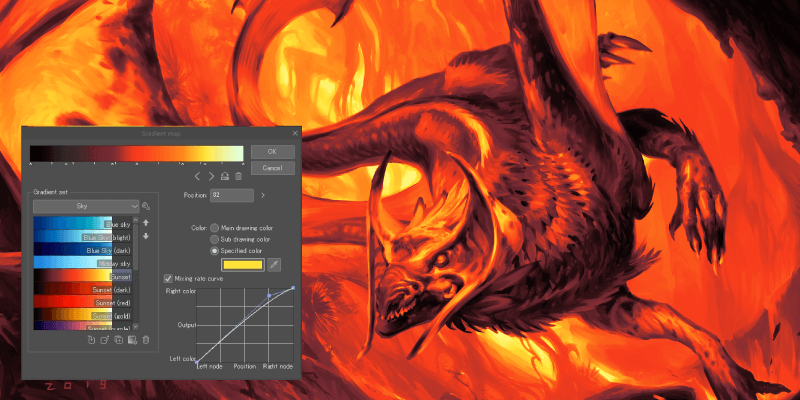This screenshot has height=400, width=800.
Task: Open the gradient set wrench menu icon
Action: pyautogui.click(x=146, y=206)
